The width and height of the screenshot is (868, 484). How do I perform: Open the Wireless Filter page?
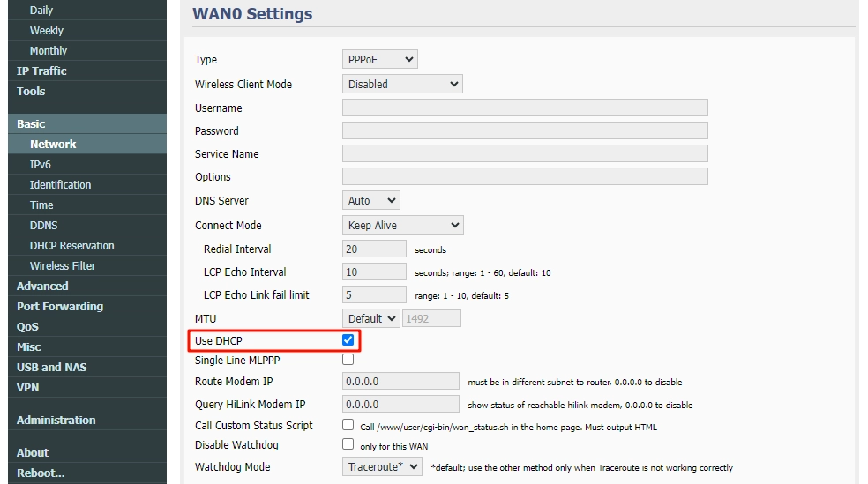tap(62, 266)
